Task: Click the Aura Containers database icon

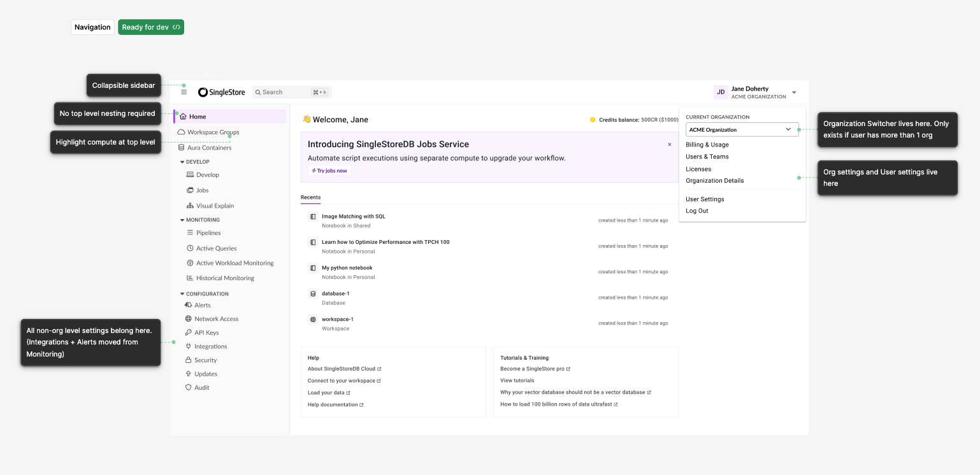Action: (x=181, y=148)
